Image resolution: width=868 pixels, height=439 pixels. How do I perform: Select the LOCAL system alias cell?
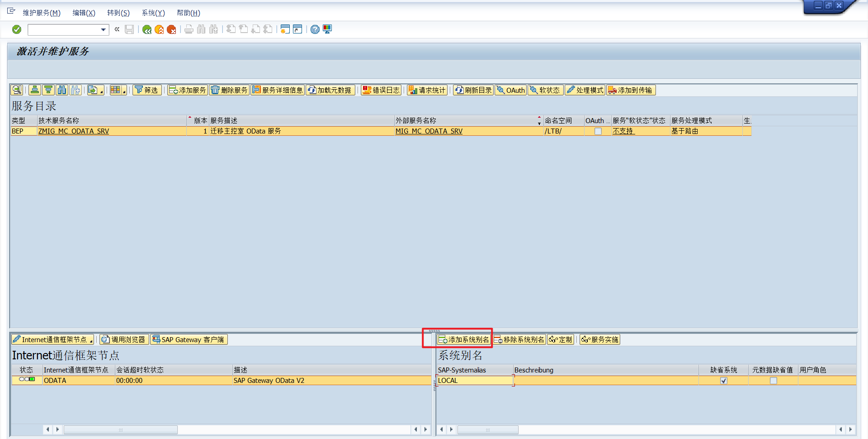[x=475, y=381]
